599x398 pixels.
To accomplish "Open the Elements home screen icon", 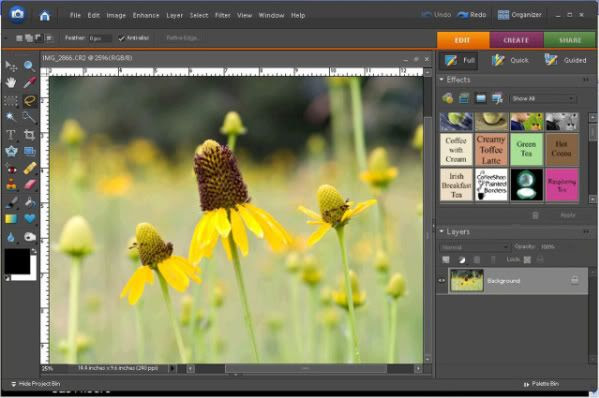I will pos(45,15).
